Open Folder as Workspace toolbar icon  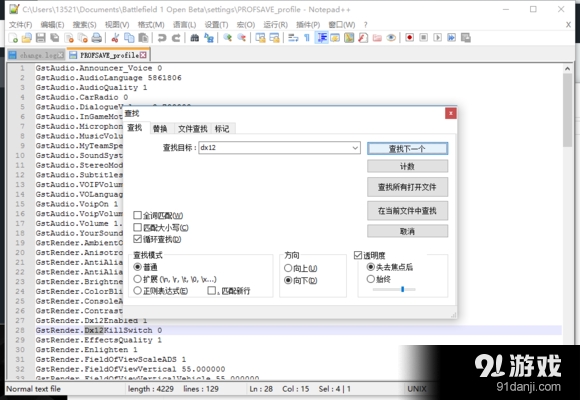pos(377,38)
